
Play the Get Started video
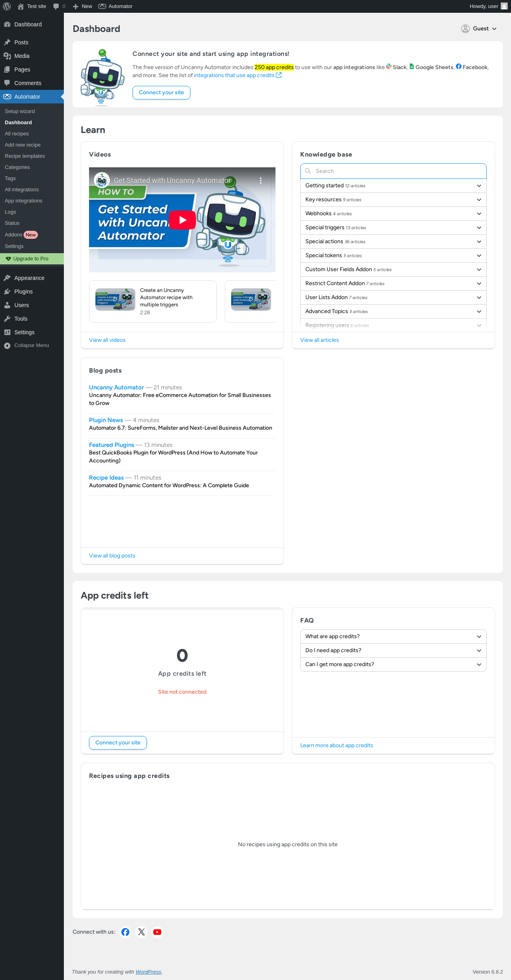coord(182,220)
